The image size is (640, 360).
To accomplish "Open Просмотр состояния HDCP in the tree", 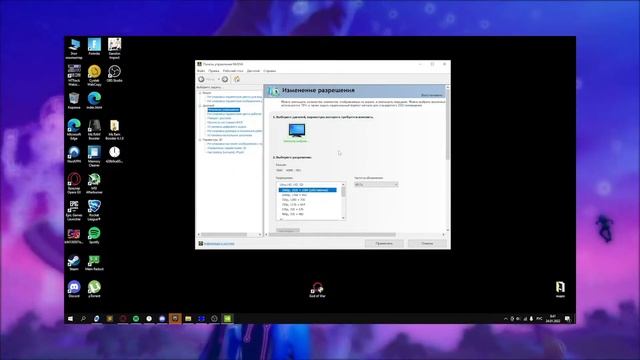I will (x=225, y=122).
